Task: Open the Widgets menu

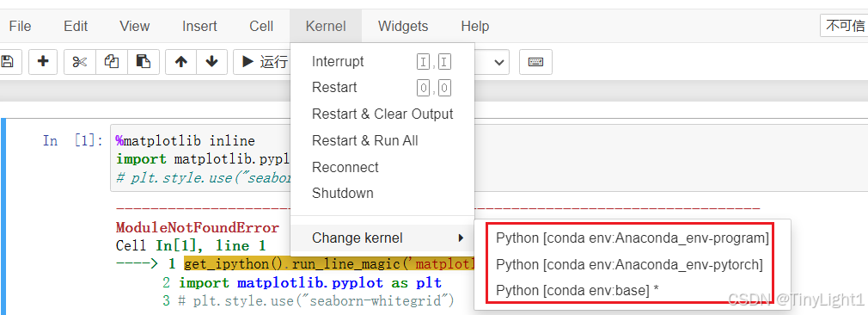Action: tap(403, 26)
